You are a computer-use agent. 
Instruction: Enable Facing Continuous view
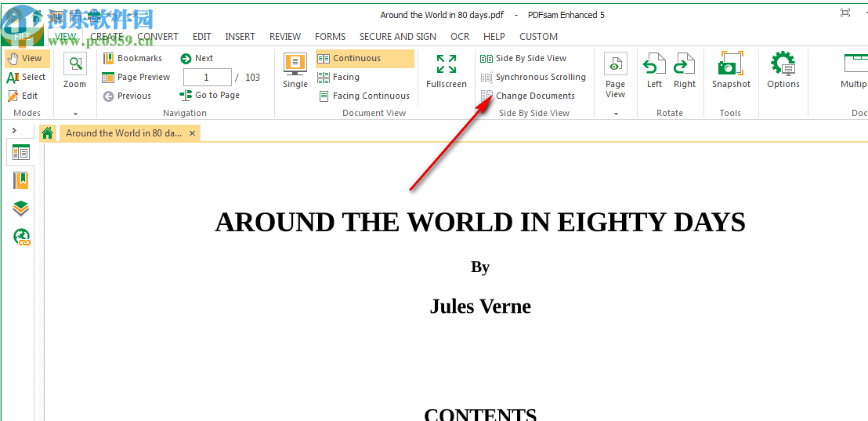(364, 96)
